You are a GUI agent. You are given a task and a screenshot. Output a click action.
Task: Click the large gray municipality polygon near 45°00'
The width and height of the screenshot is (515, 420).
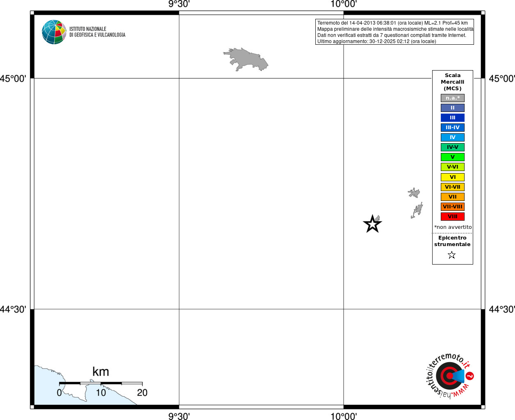pos(246,60)
